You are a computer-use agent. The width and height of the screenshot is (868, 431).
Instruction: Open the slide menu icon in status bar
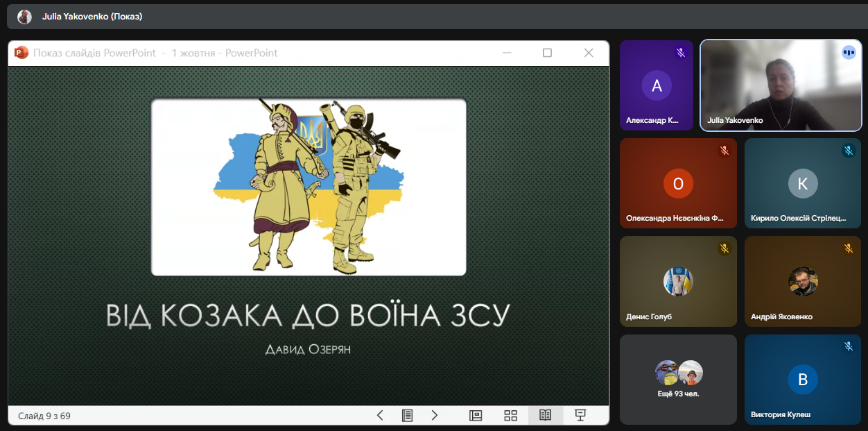click(x=408, y=415)
